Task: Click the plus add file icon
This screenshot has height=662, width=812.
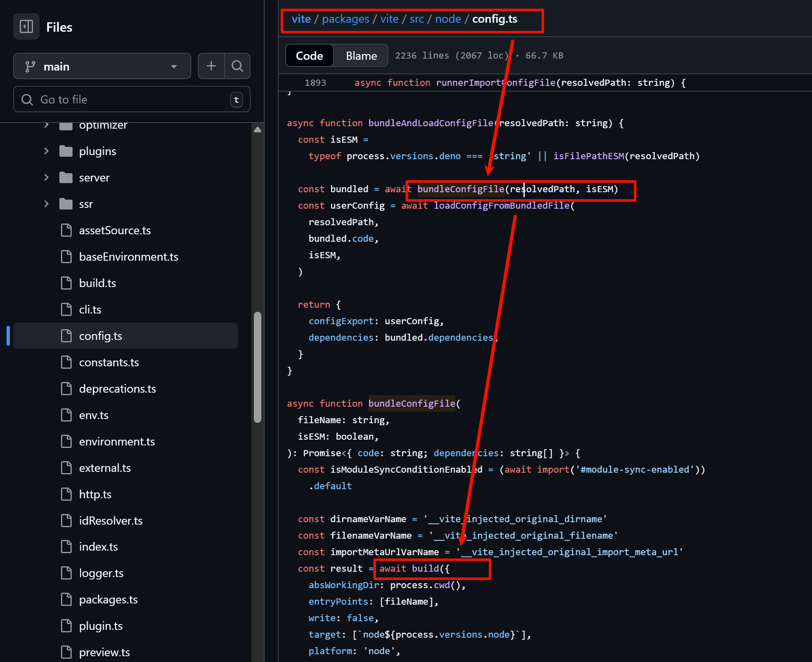Action: (211, 66)
